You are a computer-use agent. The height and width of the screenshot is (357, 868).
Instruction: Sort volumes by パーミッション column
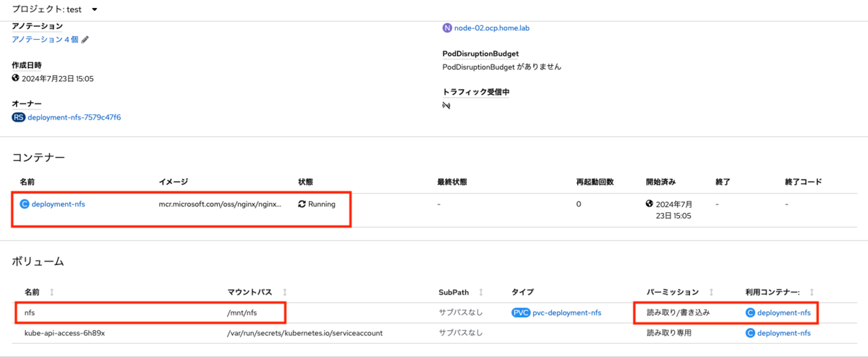(711, 292)
